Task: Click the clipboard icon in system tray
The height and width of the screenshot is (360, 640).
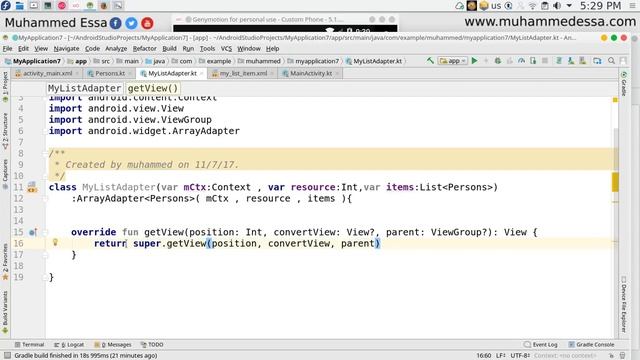Action: coord(544,6)
